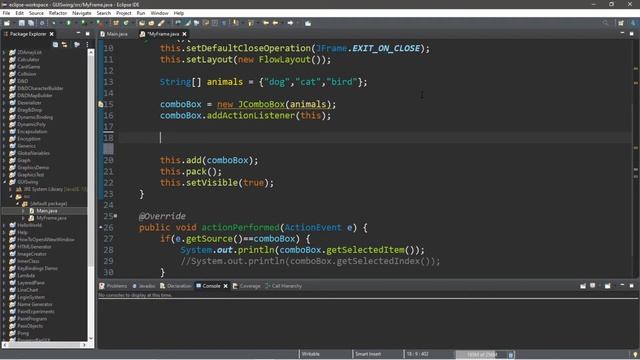Click the Last Edit Location arrow icon
640x360 pixels.
pyautogui.click(x=266, y=23)
